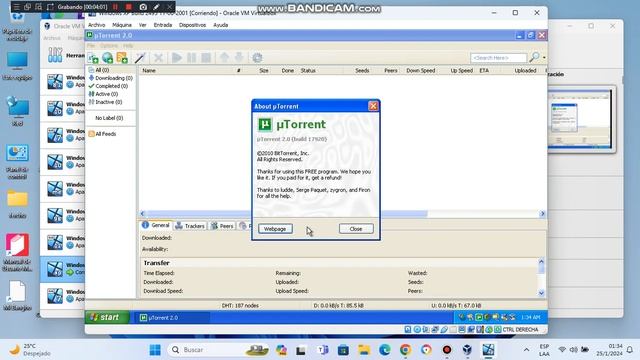Sort by Uploaded column header
The image size is (640, 360).
pos(525,71)
